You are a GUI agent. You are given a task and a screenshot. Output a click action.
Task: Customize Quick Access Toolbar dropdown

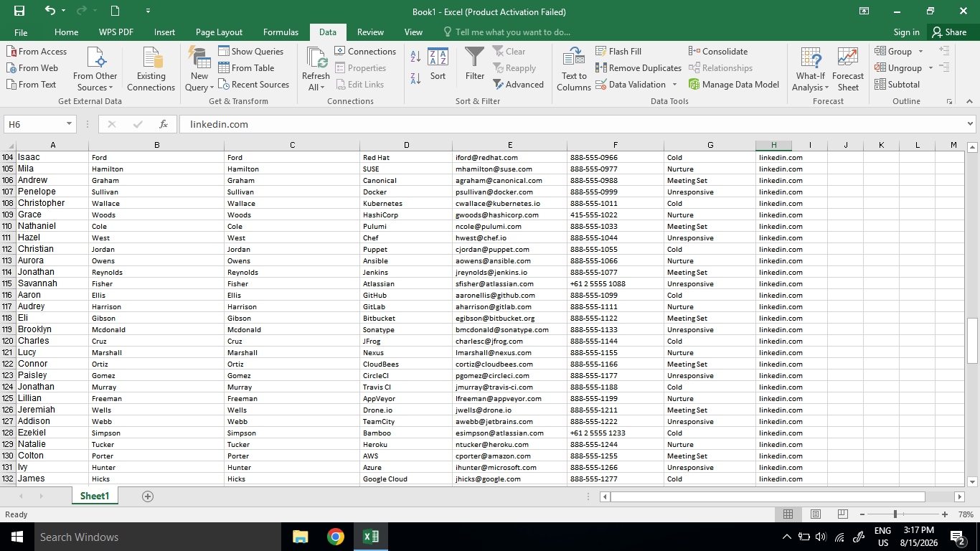(148, 11)
